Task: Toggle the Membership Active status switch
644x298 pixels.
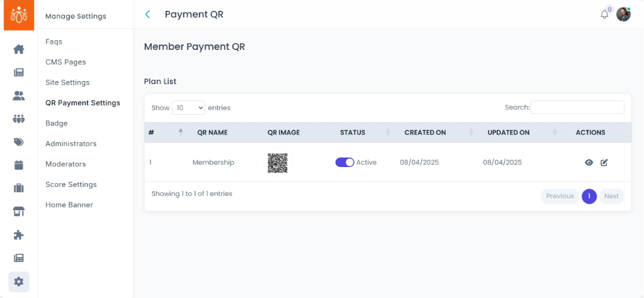Action: [345, 162]
